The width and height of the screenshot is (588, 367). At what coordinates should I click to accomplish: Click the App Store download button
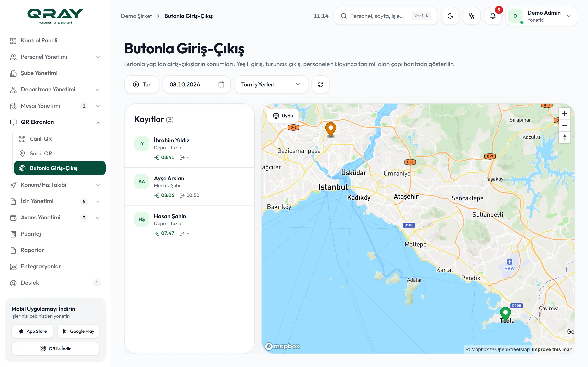32,331
